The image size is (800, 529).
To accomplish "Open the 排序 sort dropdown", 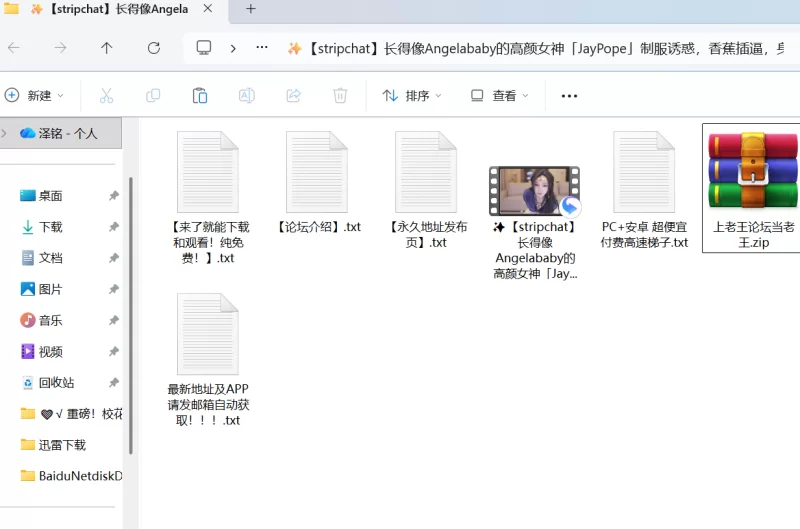I will pos(412,96).
